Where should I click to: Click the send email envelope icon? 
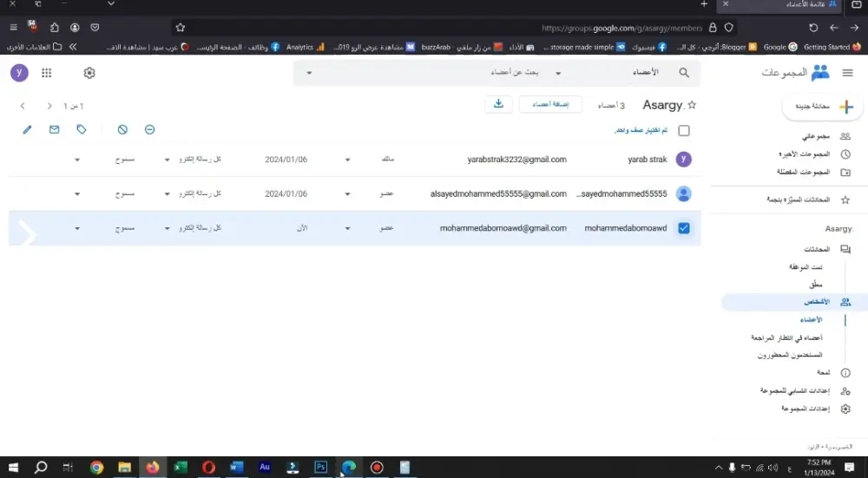click(x=54, y=129)
